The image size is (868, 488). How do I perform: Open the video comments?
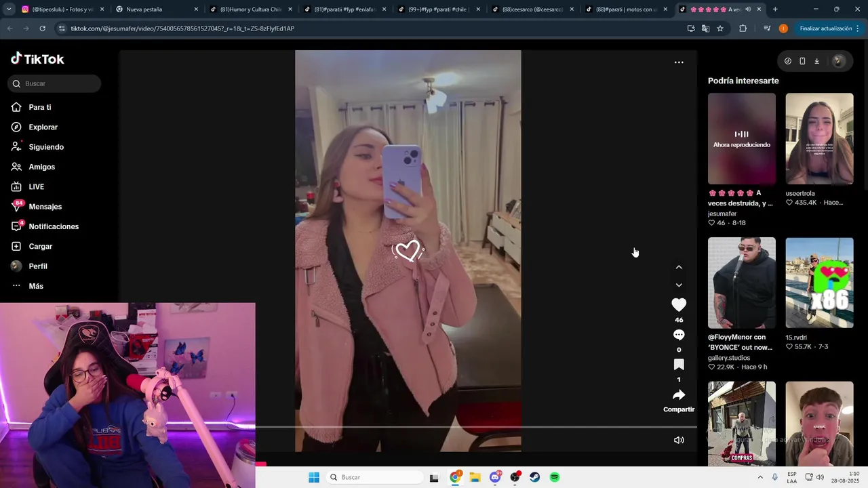(x=679, y=335)
